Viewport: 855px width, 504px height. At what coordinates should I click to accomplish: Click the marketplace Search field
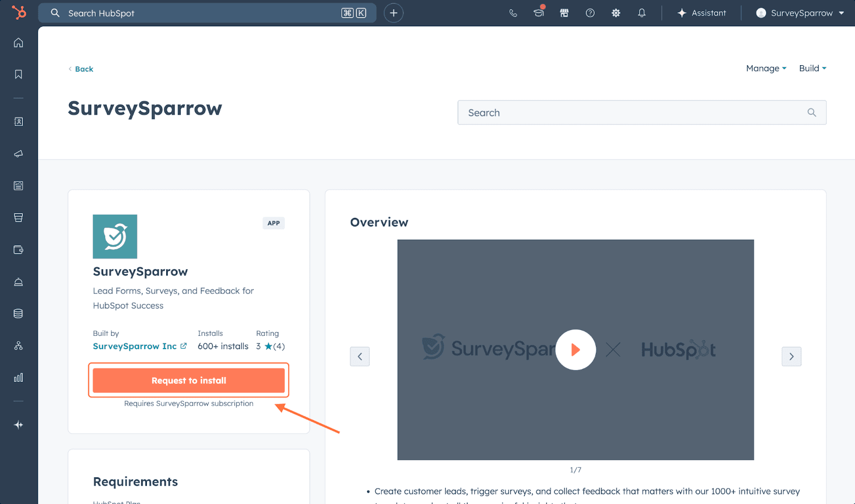(636, 113)
